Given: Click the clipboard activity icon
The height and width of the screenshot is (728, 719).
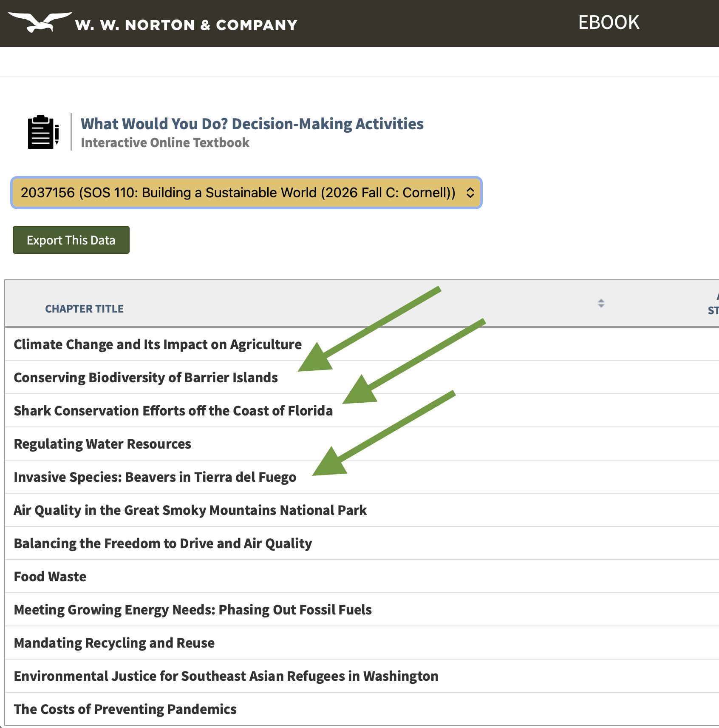Looking at the screenshot, I should click(x=43, y=132).
